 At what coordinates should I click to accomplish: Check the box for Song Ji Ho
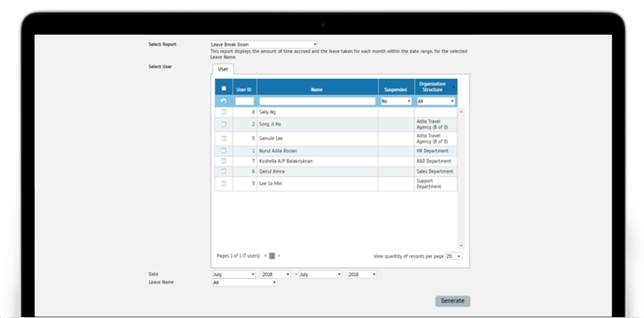tap(224, 124)
